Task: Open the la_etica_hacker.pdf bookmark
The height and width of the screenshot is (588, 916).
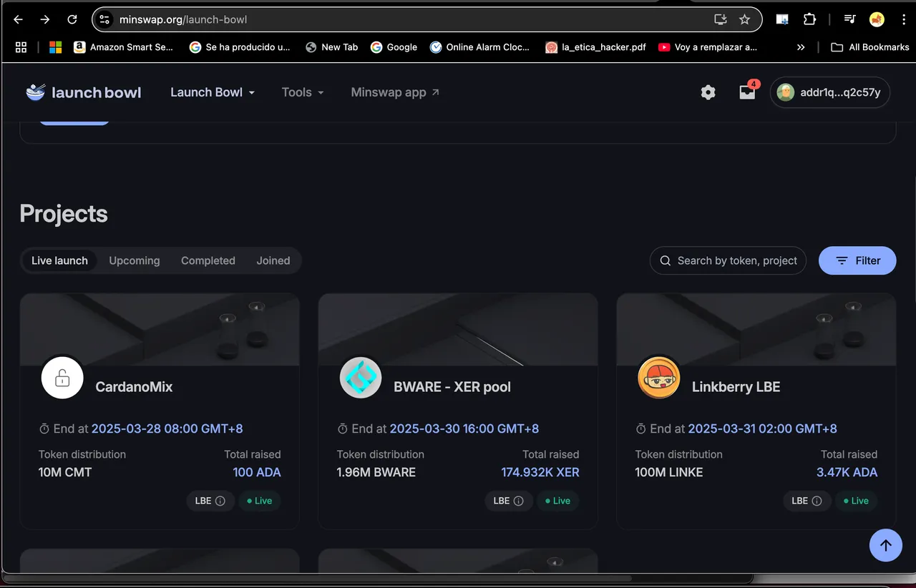Action: click(595, 47)
